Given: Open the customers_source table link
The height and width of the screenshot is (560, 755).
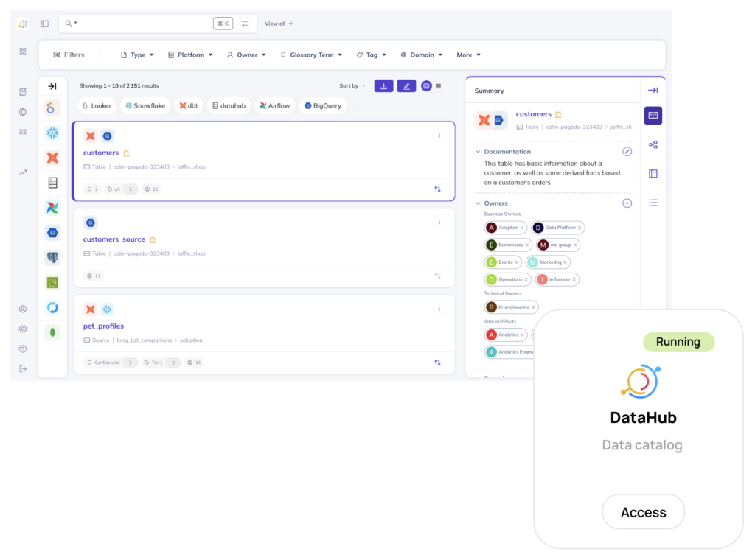Looking at the screenshot, I should click(114, 239).
